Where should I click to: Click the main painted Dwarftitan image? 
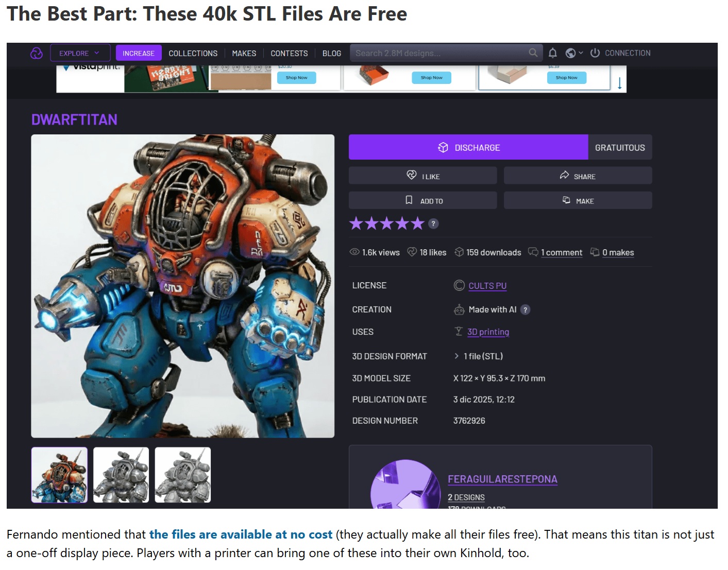(183, 286)
